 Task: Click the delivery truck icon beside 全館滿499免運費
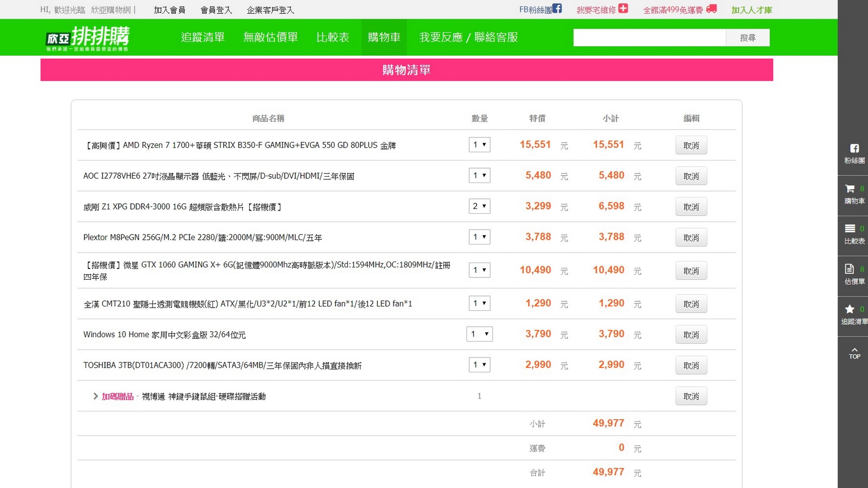tap(712, 9)
